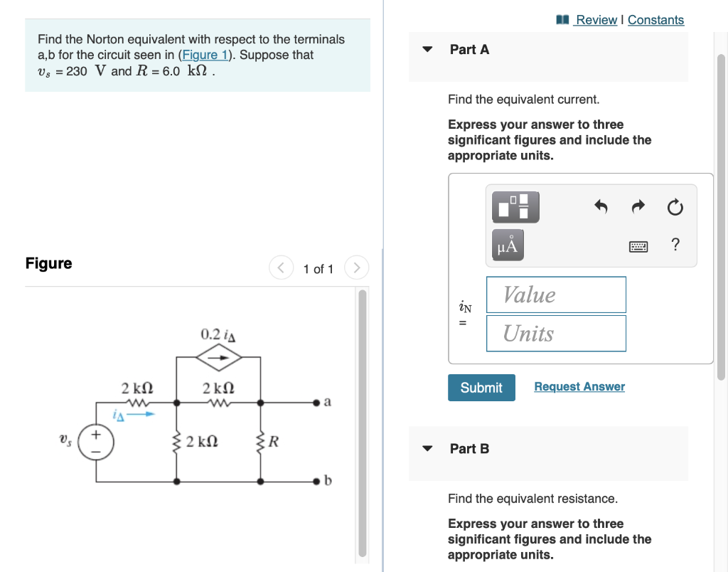The height and width of the screenshot is (572, 728).
Task: Click the Value input field
Action: 555,295
